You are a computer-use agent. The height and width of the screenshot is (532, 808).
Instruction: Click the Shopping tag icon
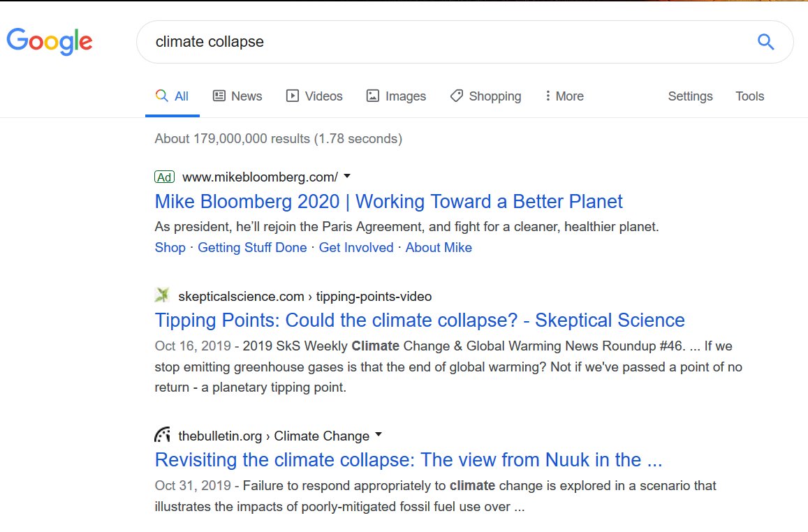click(x=457, y=96)
